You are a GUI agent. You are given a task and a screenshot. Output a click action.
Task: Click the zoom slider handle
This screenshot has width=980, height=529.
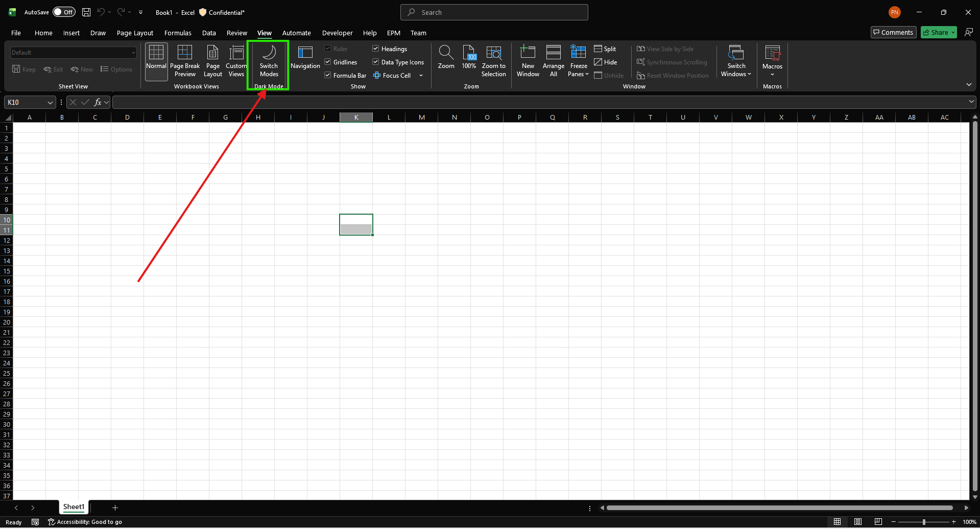924,522
